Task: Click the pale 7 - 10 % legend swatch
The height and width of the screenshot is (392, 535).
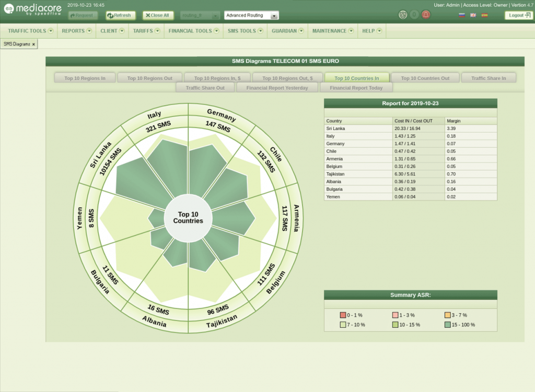Action: tap(343, 325)
